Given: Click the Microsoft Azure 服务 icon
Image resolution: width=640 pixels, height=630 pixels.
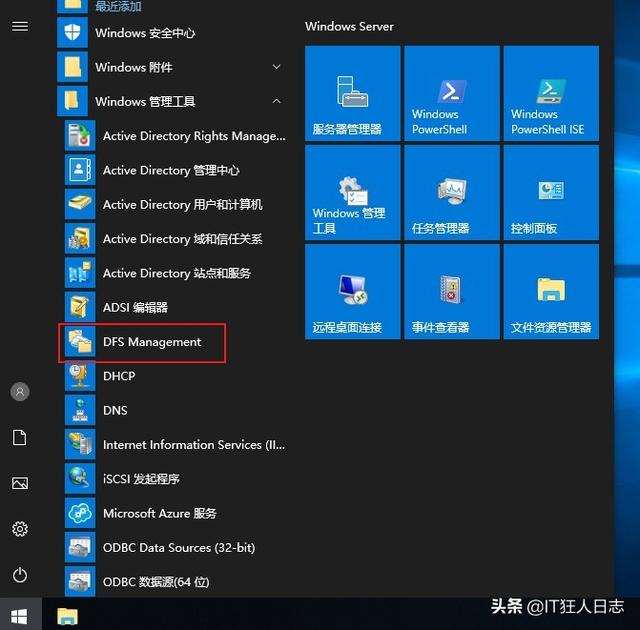Looking at the screenshot, I should (x=80, y=513).
